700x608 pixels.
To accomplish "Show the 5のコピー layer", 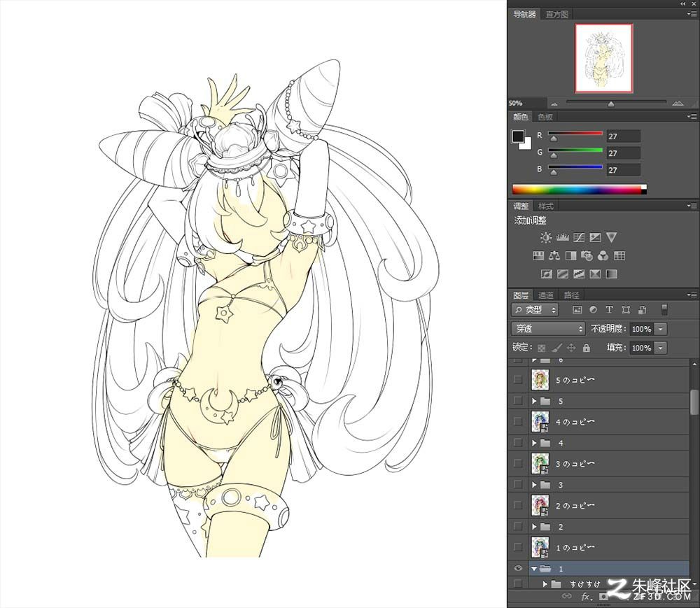I will [x=518, y=380].
